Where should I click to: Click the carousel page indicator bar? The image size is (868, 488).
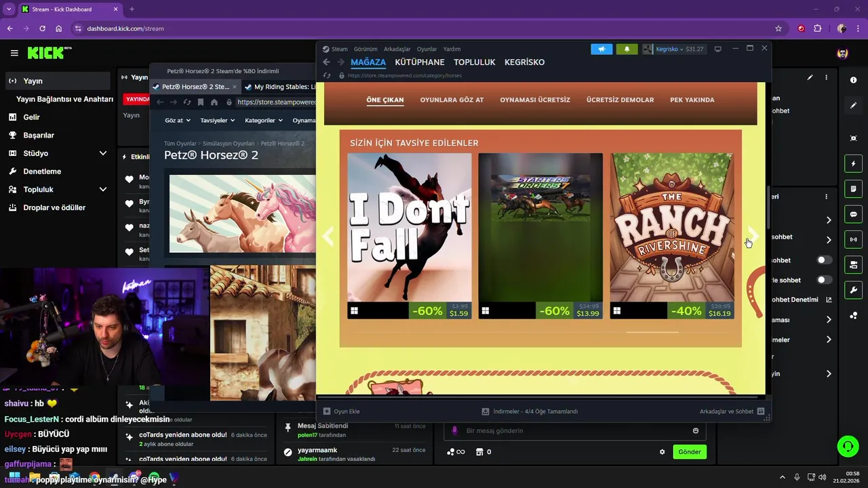pyautogui.click(x=652, y=332)
